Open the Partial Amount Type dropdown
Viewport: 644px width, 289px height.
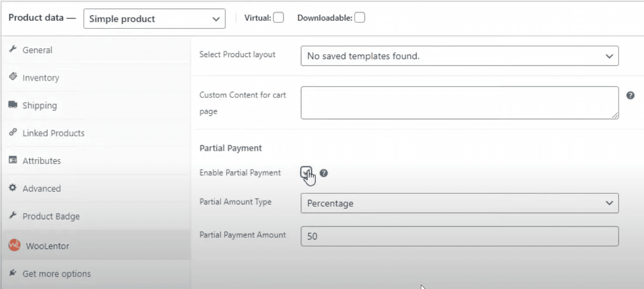point(459,203)
